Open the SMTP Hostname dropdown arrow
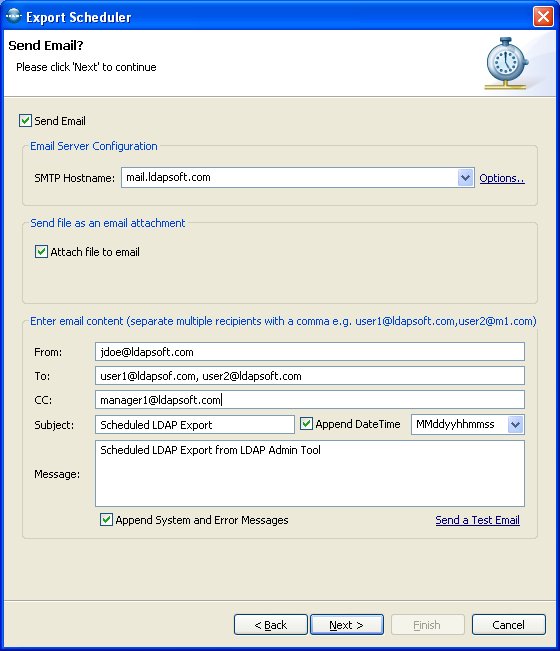Screen dimensions: 560x651 click(x=465, y=178)
